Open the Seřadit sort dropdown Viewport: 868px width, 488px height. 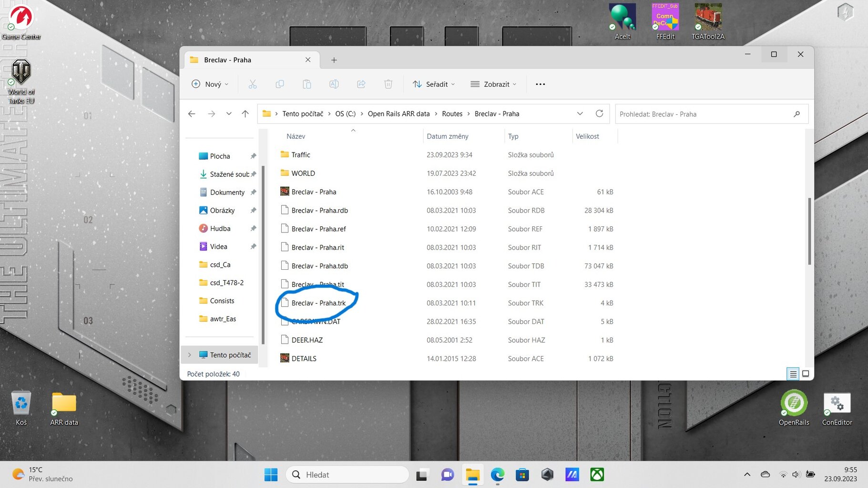click(x=434, y=84)
